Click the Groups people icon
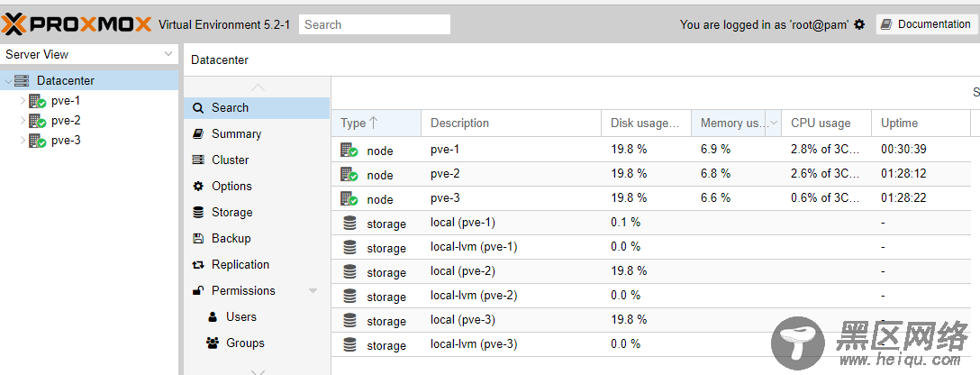980x375 pixels. click(213, 343)
